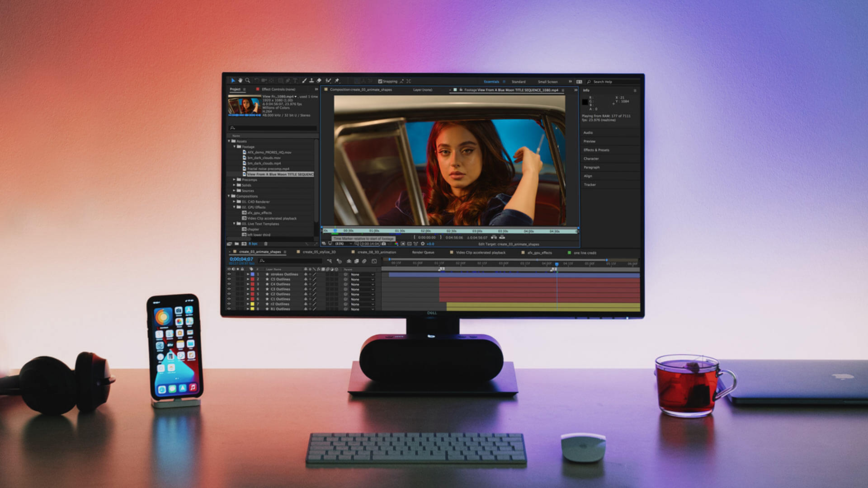Click the yellow label swatch of r2 Outlines
Screen dimensions: 868x488
click(x=252, y=304)
